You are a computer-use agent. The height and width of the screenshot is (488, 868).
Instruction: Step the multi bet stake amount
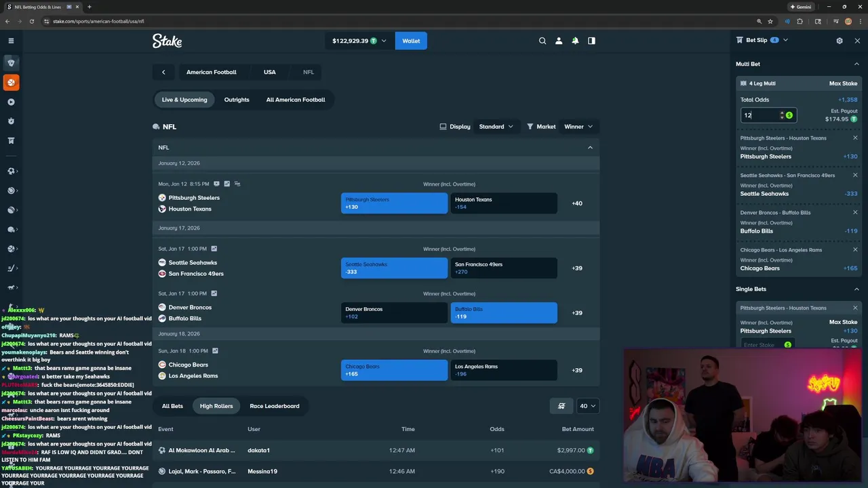point(781,115)
